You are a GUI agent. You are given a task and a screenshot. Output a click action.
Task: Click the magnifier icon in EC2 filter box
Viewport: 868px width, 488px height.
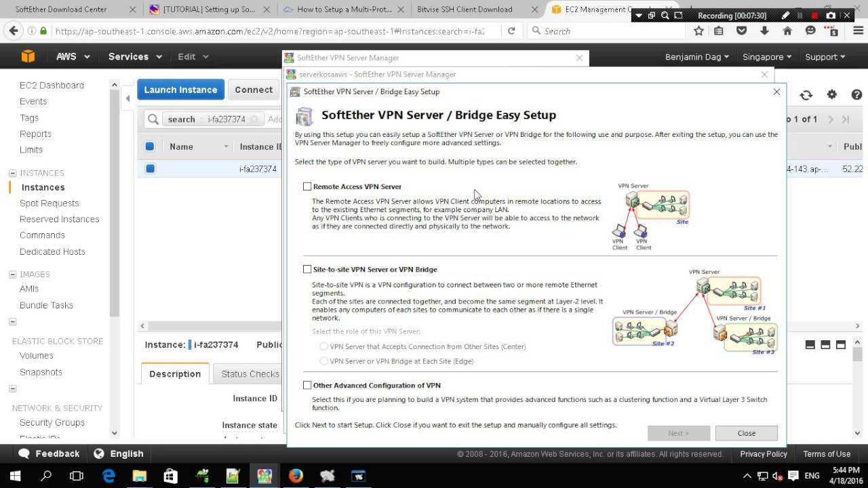point(154,119)
